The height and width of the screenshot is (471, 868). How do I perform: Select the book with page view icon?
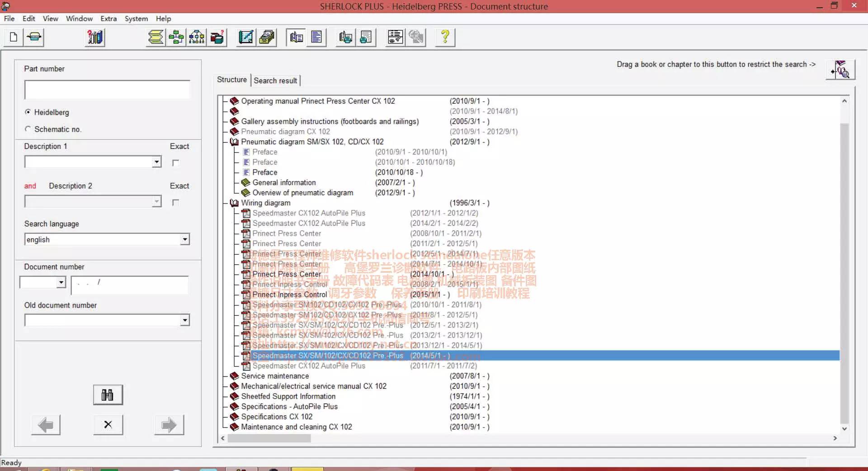[296, 37]
